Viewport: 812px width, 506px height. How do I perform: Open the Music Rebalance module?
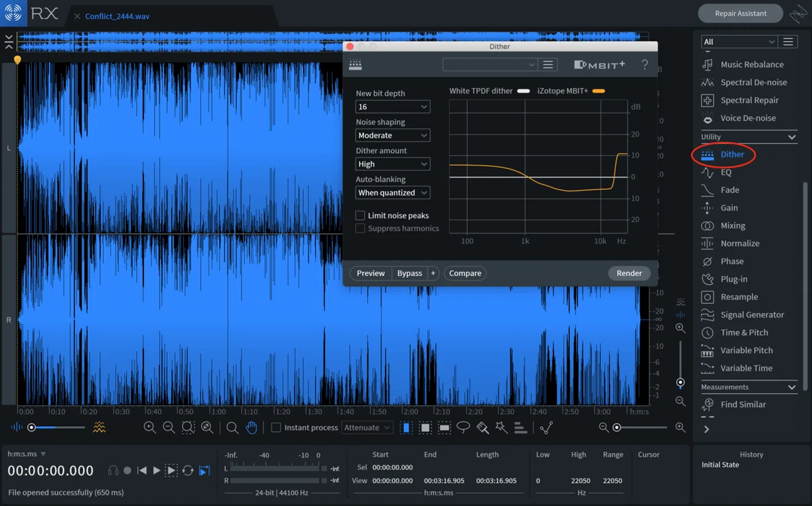point(742,64)
